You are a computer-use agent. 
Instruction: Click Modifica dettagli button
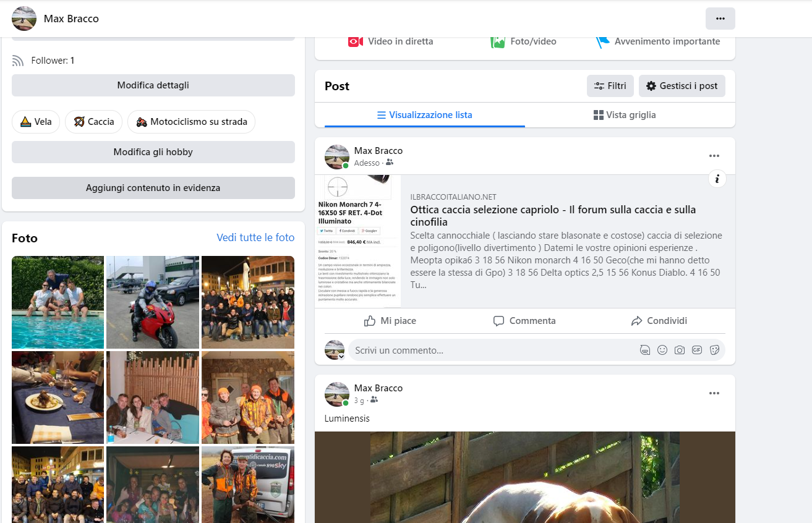(153, 85)
